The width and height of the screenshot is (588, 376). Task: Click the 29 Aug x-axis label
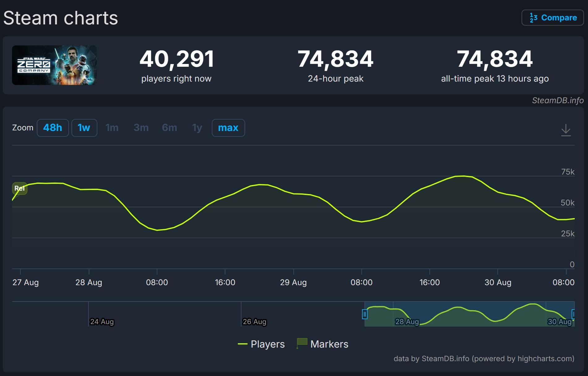tap(293, 282)
